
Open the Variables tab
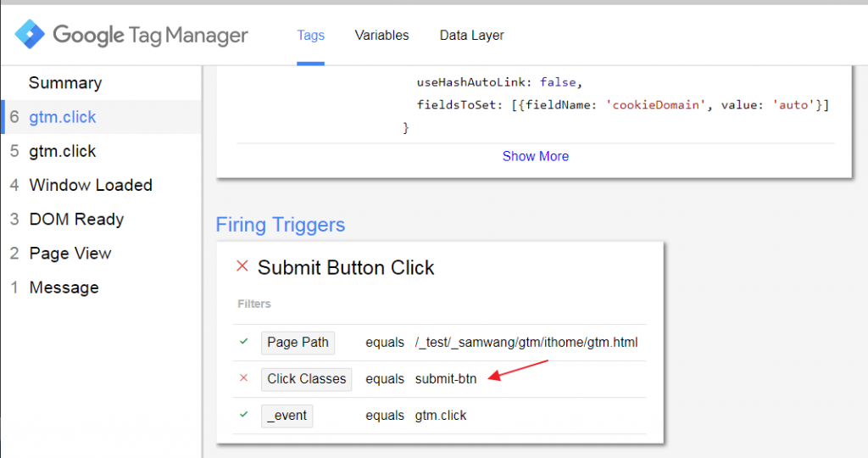382,36
